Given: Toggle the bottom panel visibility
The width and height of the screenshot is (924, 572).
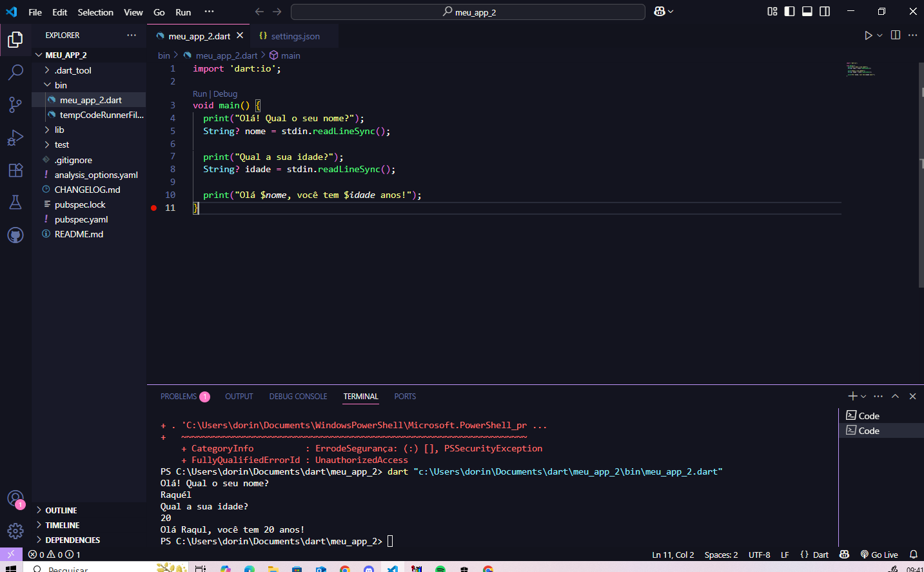Looking at the screenshot, I should coord(807,12).
